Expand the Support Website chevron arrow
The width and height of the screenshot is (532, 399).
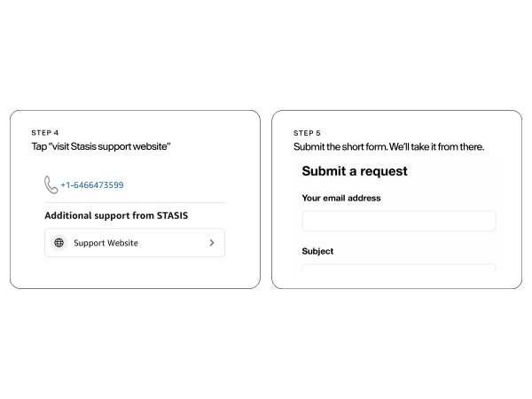tap(212, 243)
